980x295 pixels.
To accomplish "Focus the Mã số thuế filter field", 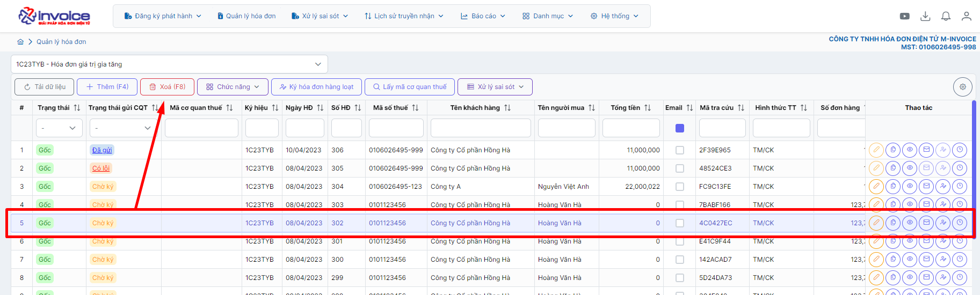I will pyautogui.click(x=396, y=128).
